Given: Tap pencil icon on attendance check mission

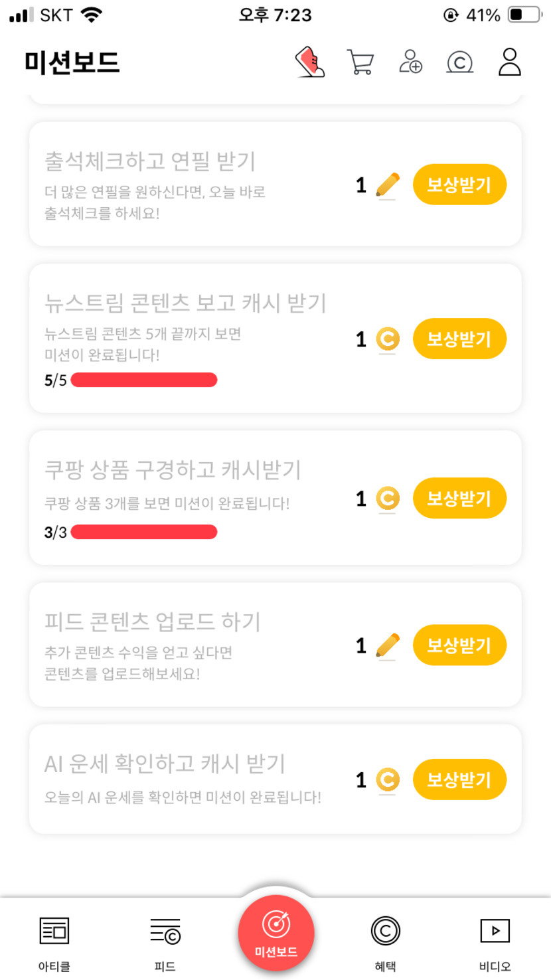Looking at the screenshot, I should pos(388,185).
